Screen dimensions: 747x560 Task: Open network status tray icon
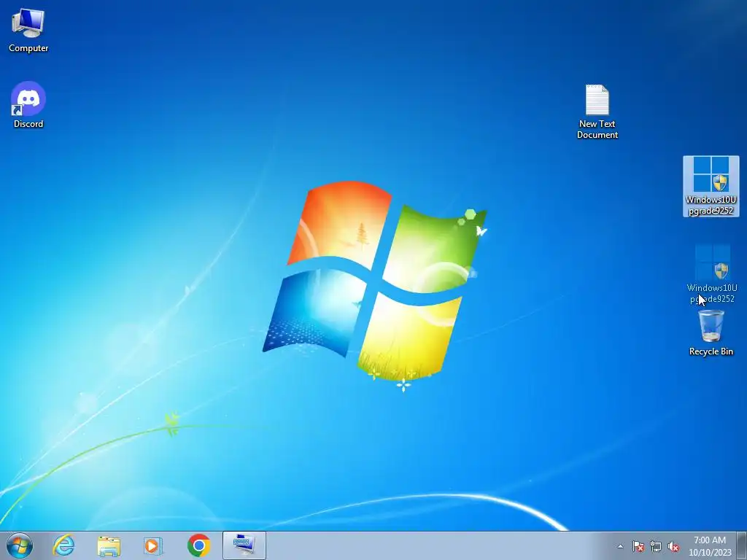(656, 546)
